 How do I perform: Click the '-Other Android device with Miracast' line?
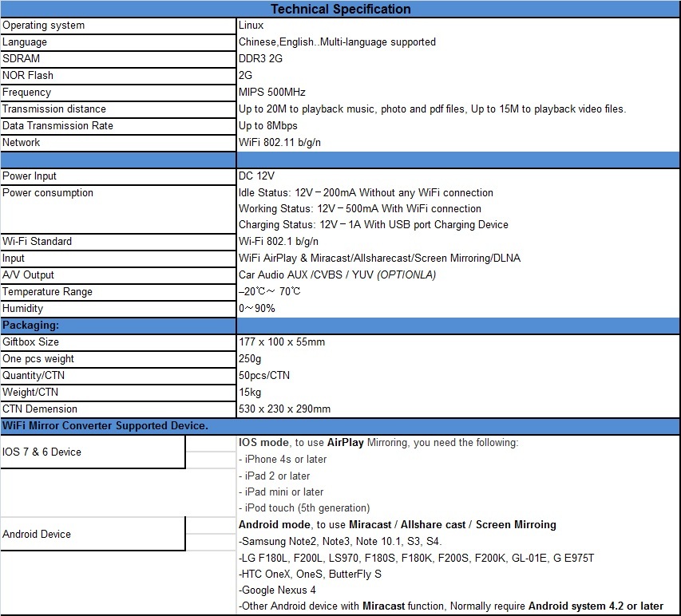click(x=451, y=606)
